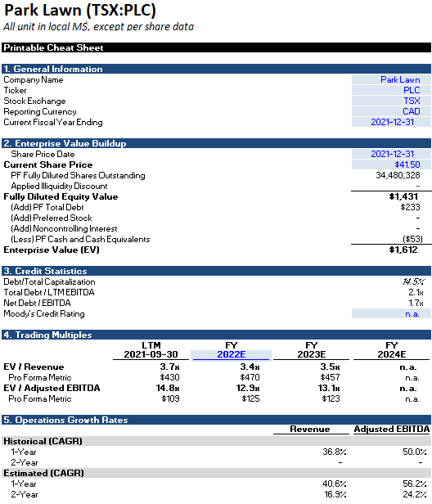Select the Estimated 2-Year Revenue 16.9% value

coord(335,494)
